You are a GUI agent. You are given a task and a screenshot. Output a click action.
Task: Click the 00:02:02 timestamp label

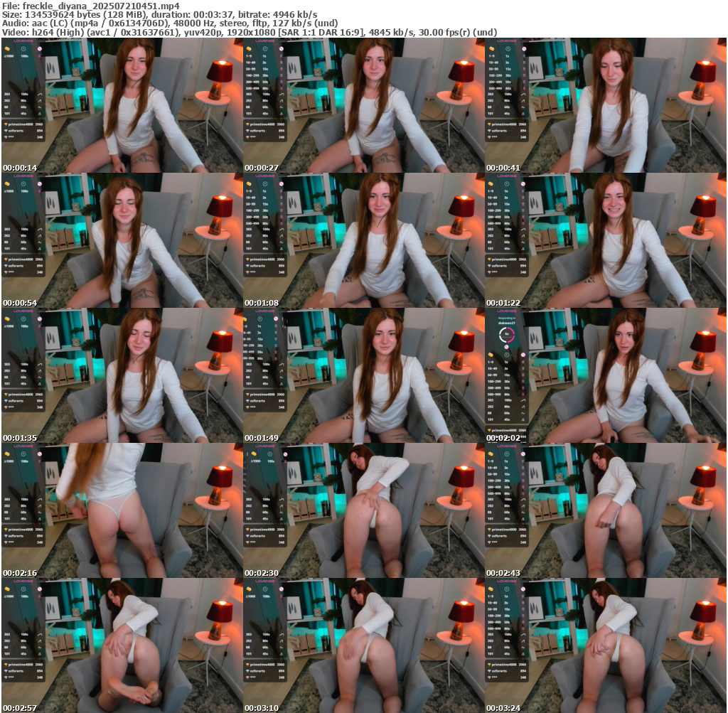click(x=504, y=438)
